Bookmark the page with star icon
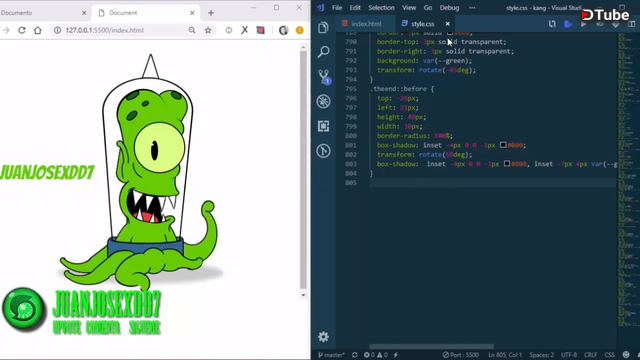The image size is (640, 360). click(x=208, y=30)
